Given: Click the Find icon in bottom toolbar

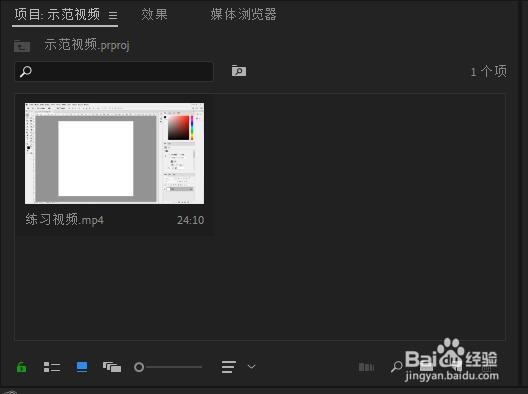Looking at the screenshot, I should pos(397,367).
